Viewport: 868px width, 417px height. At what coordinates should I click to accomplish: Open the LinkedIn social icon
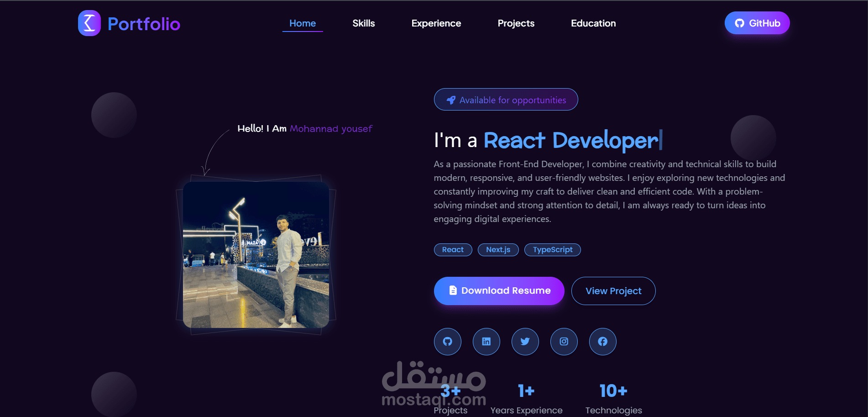pos(486,342)
